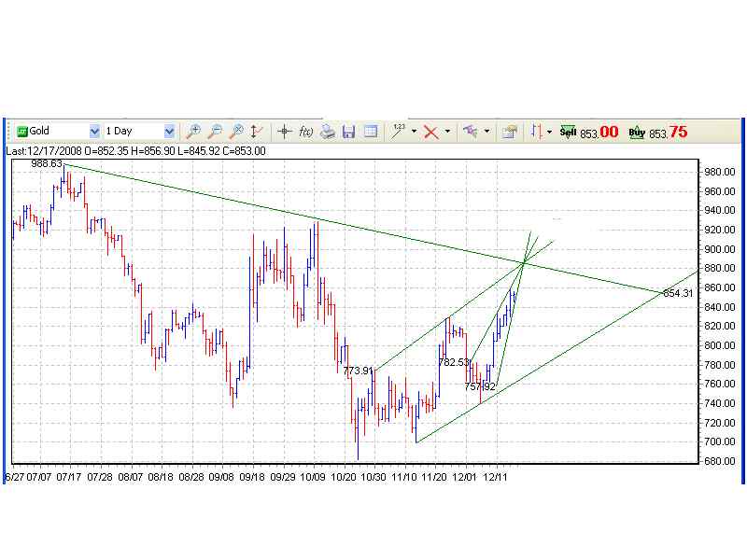The image size is (747, 560).
Task: Click the red X delete objects icon
Action: tap(430, 132)
